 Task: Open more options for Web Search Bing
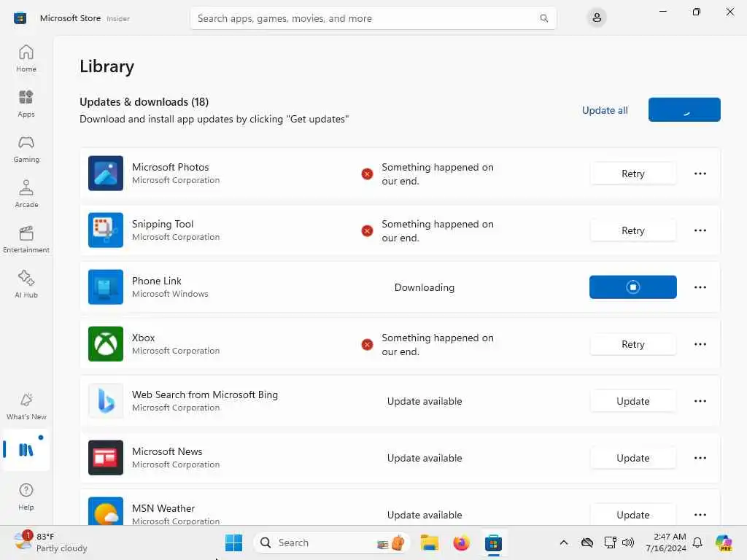point(700,401)
